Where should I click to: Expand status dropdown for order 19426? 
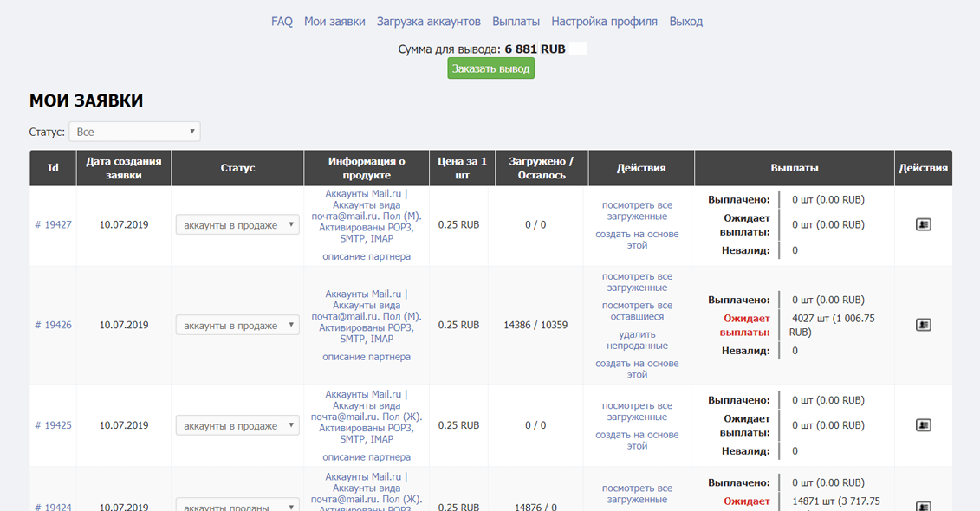click(x=237, y=326)
